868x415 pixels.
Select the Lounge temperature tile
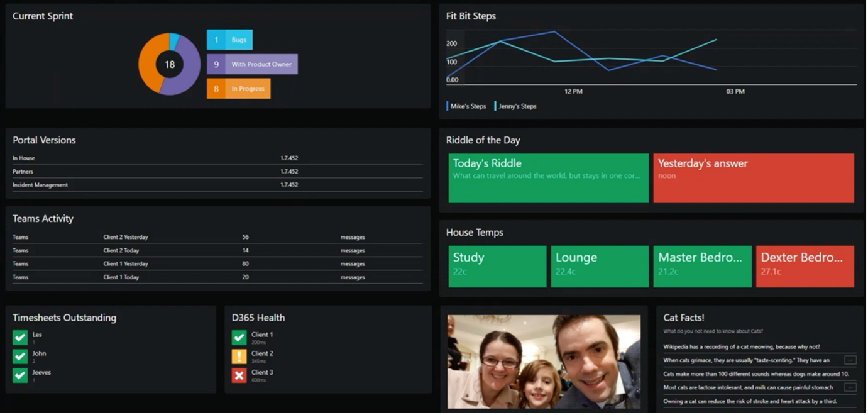coord(600,266)
